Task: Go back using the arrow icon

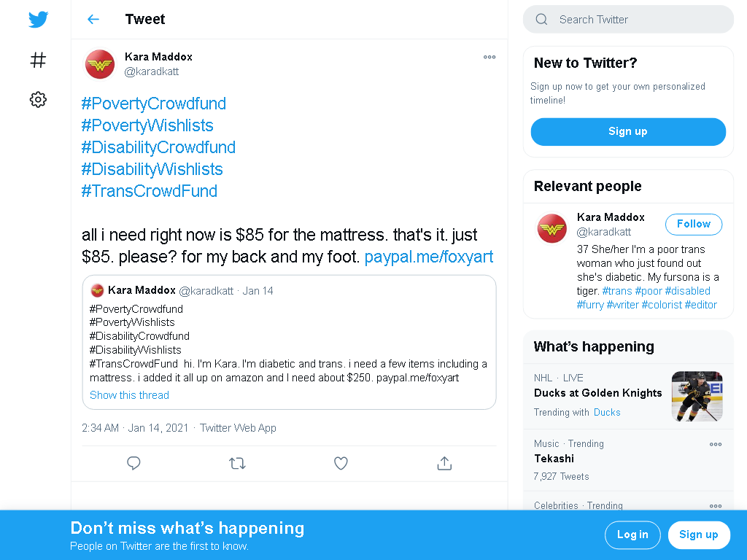Action: [x=93, y=19]
